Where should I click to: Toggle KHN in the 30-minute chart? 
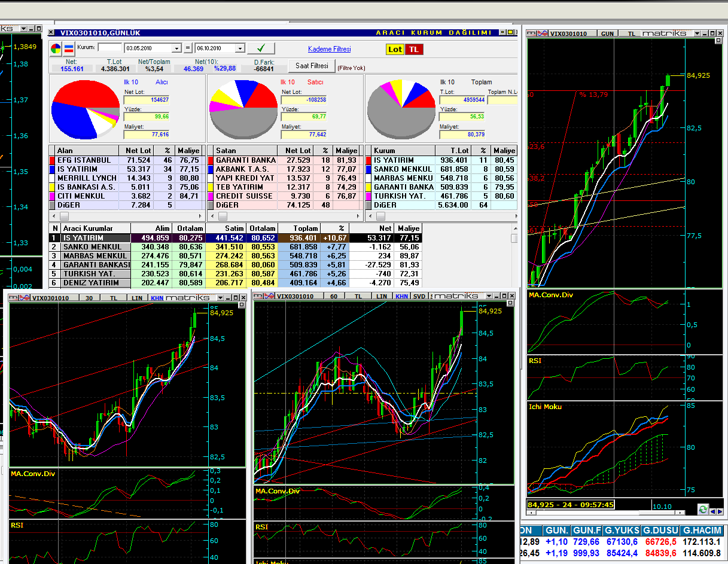click(x=157, y=298)
